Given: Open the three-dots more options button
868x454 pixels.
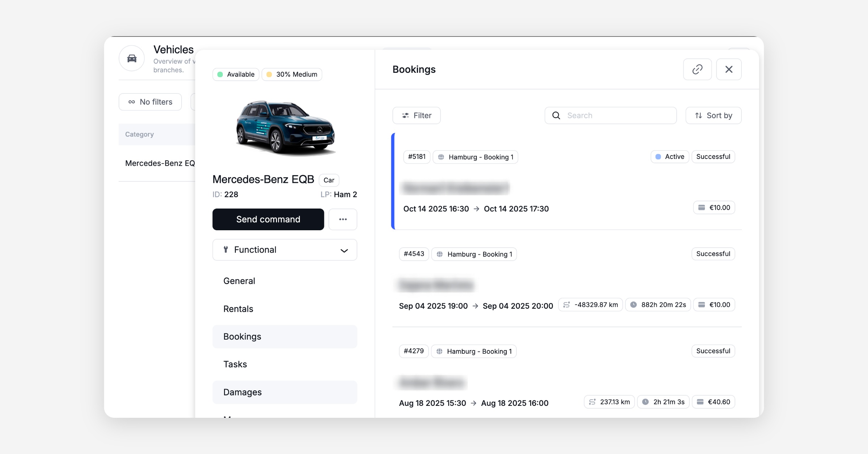Looking at the screenshot, I should point(342,219).
